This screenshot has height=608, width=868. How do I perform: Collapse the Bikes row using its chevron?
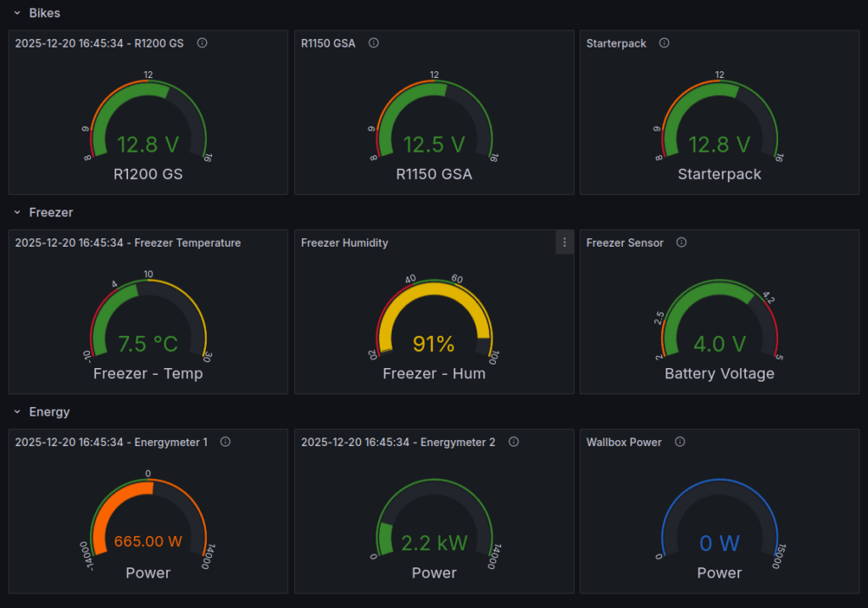[17, 14]
